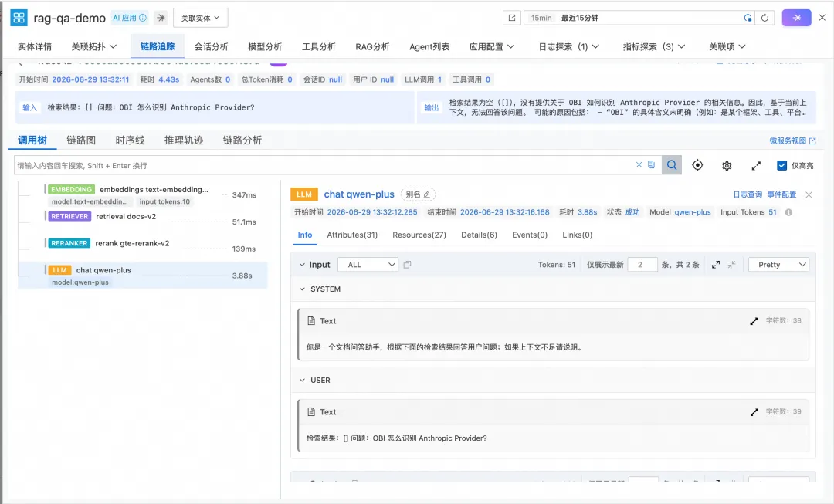Toggle the 仅高亮 checkbox
Image resolution: width=834 pixels, height=504 pixels.
[x=781, y=165]
